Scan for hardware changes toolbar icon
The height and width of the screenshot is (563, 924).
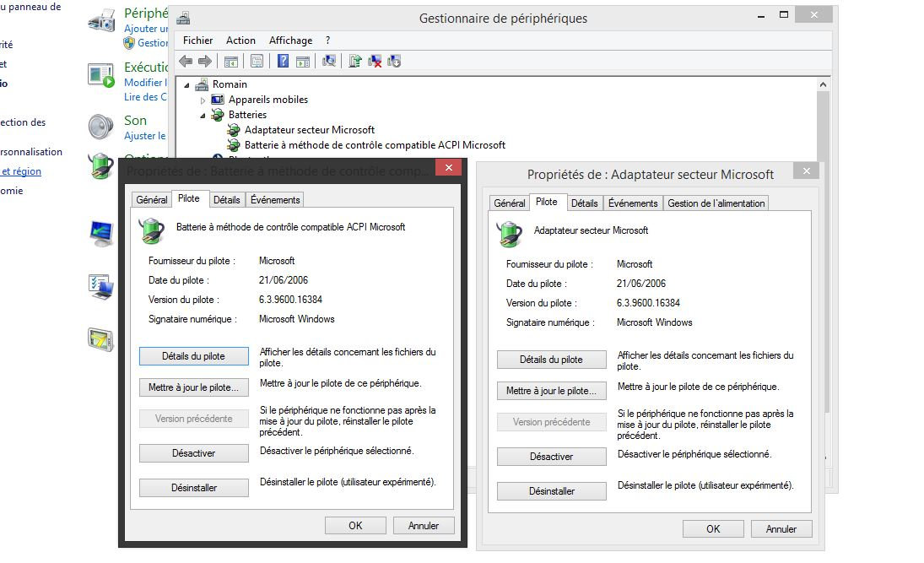tap(329, 62)
